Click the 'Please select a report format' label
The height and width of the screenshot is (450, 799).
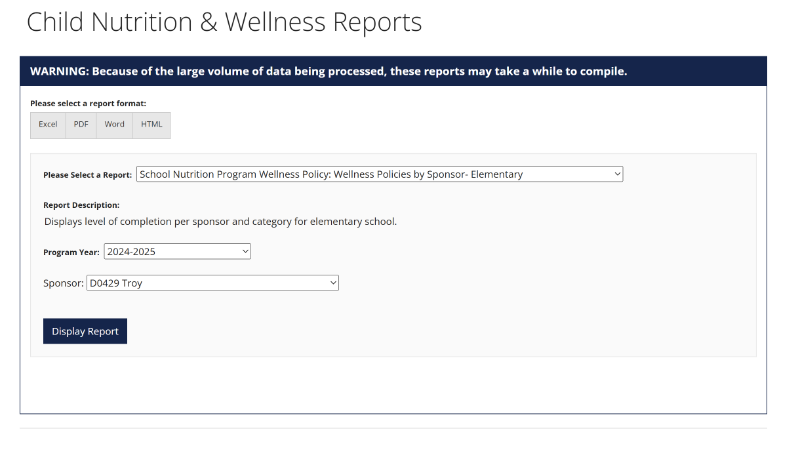pyautogui.click(x=88, y=103)
